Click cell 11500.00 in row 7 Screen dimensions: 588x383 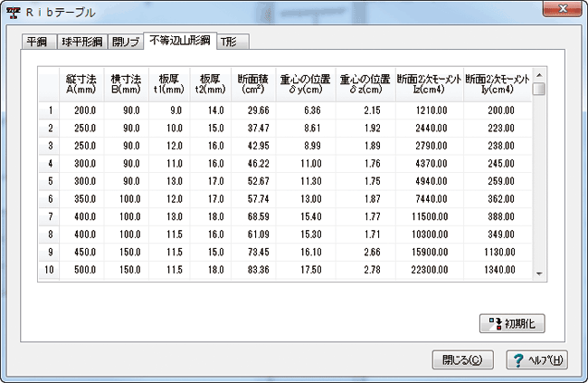point(430,216)
